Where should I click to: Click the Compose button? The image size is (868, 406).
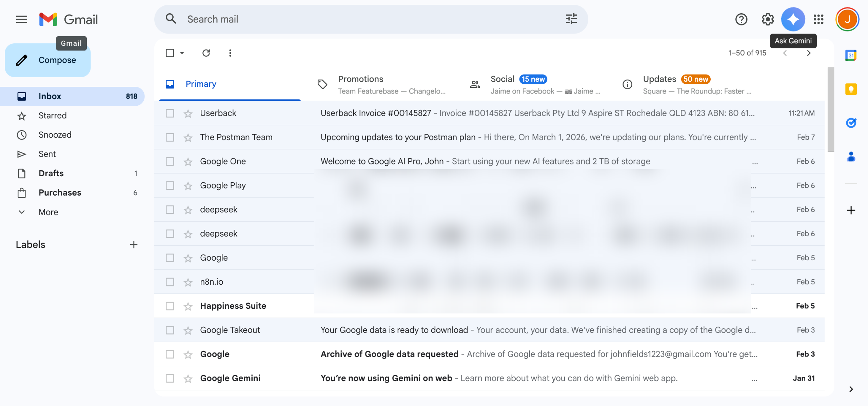[x=48, y=60]
